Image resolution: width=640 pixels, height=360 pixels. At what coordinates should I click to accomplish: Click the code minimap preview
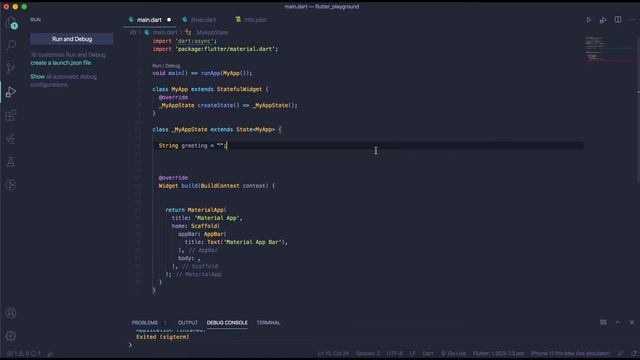point(610,49)
